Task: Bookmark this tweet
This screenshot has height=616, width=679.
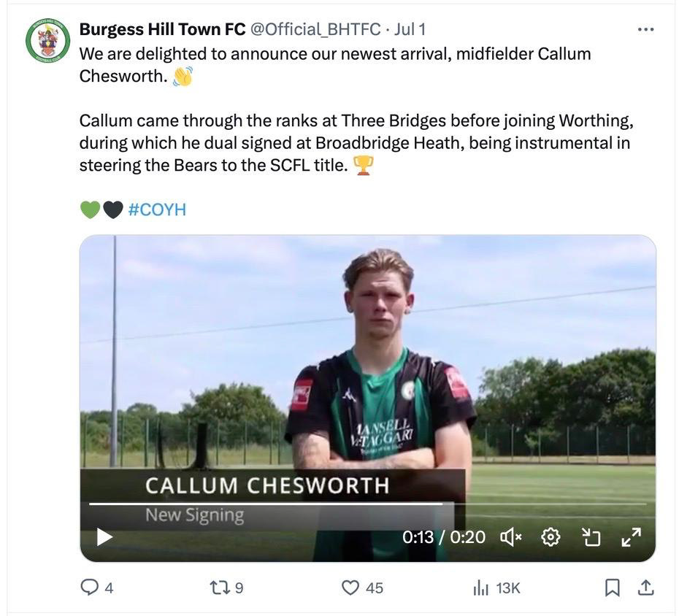Action: [x=613, y=587]
